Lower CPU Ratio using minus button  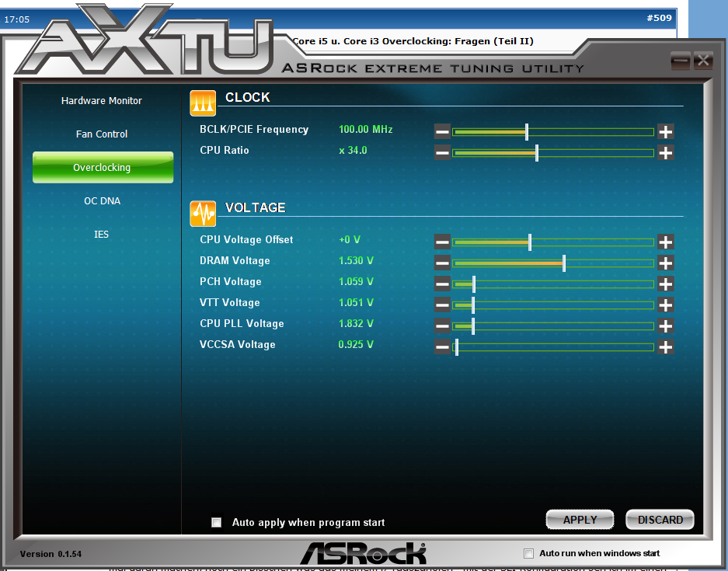[x=442, y=153]
